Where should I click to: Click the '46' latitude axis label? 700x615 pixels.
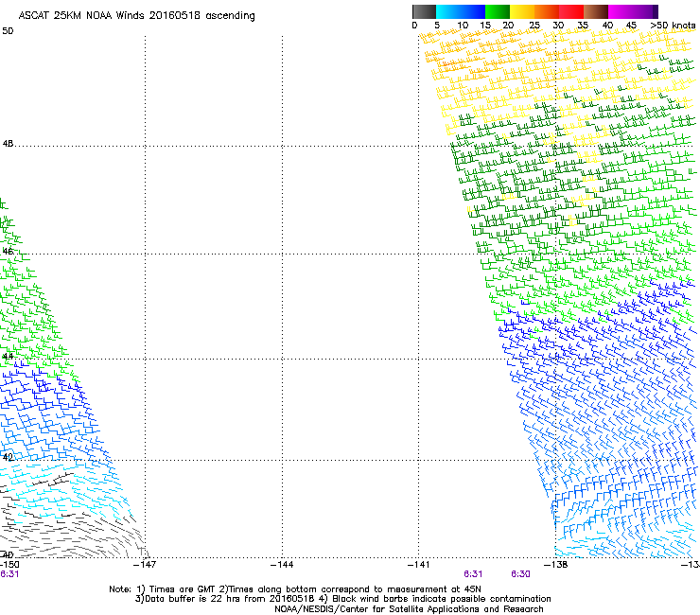tap(8, 251)
